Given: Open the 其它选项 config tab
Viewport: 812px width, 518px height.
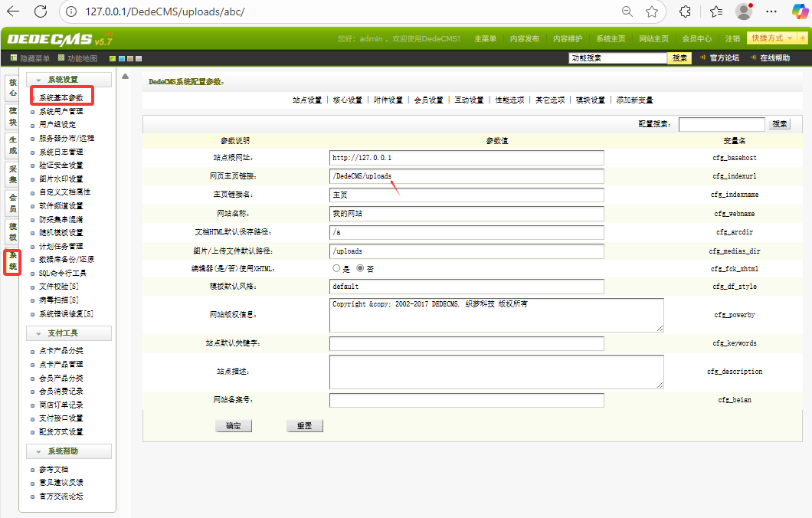Looking at the screenshot, I should 550,100.
